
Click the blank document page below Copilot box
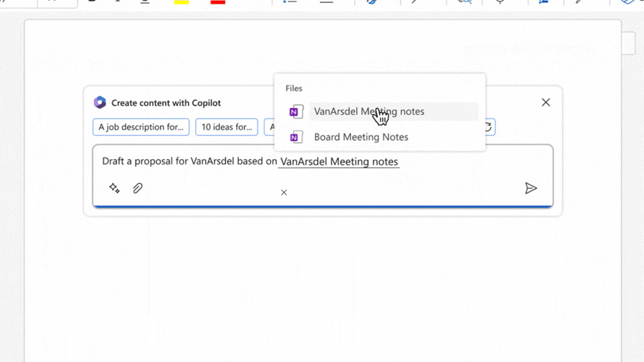322,288
